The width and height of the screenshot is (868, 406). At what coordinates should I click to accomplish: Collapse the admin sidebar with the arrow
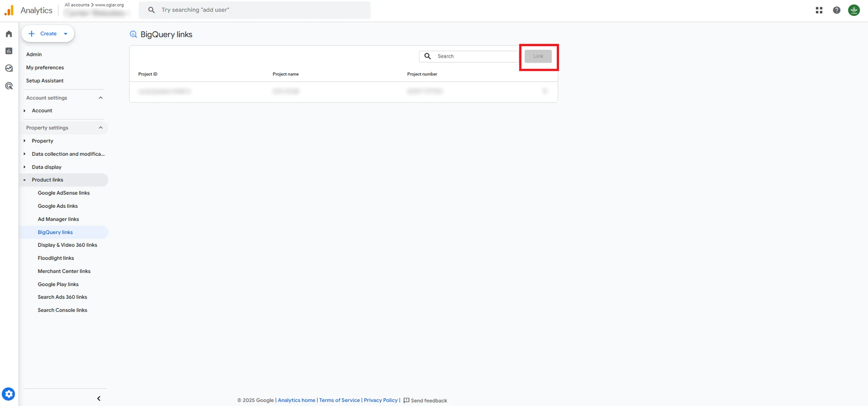[99, 398]
